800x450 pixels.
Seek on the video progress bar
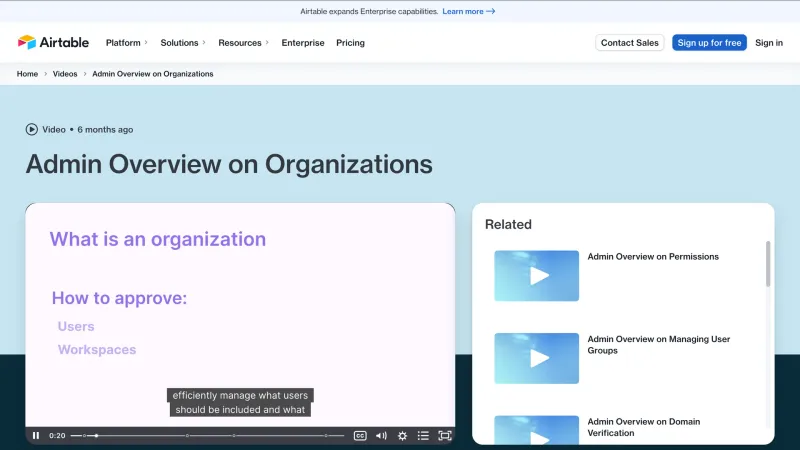207,435
